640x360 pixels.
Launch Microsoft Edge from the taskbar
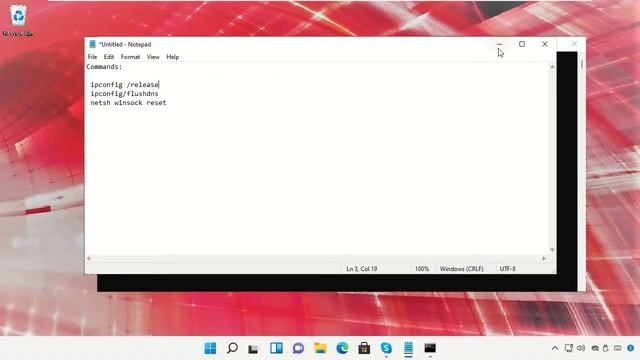click(342, 348)
